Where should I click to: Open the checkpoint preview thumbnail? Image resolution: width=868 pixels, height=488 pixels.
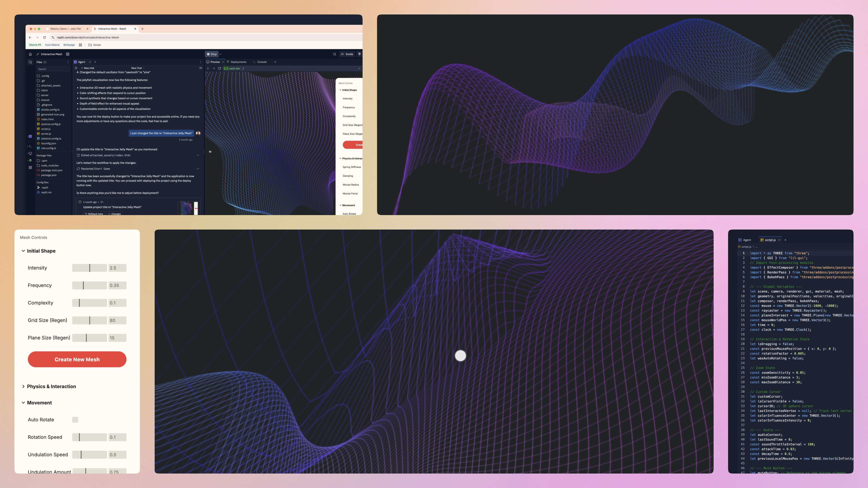pyautogui.click(x=188, y=208)
